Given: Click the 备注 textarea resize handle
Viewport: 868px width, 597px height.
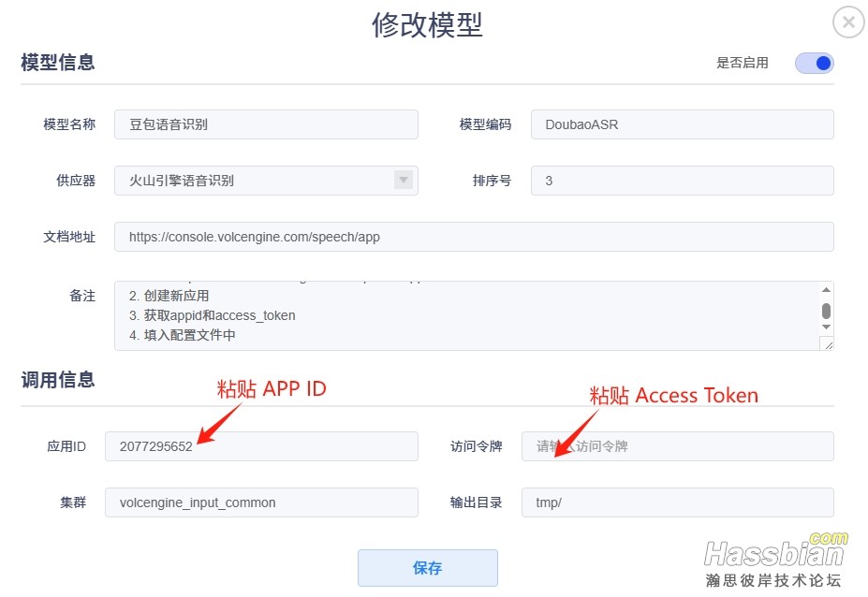Looking at the screenshot, I should [x=828, y=345].
